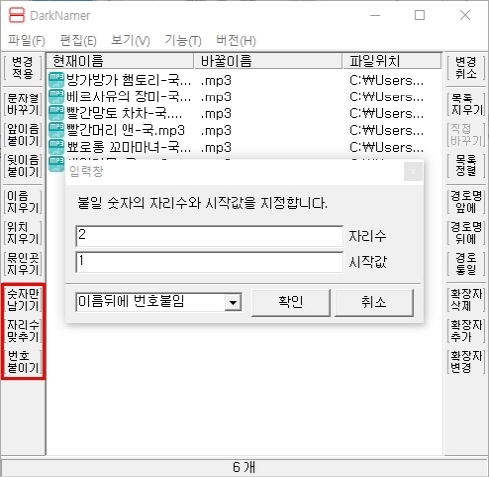Click the 자리수 맞추기 button
The height and width of the screenshot is (477, 489).
[x=23, y=331]
